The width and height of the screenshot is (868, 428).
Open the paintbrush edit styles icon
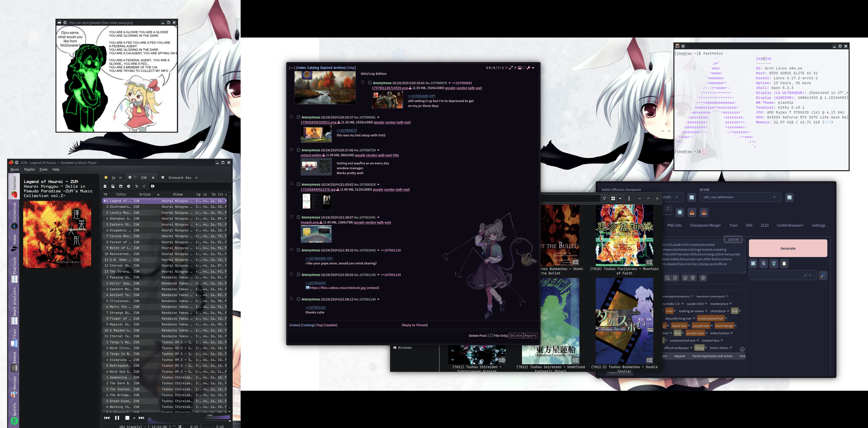pos(823,276)
